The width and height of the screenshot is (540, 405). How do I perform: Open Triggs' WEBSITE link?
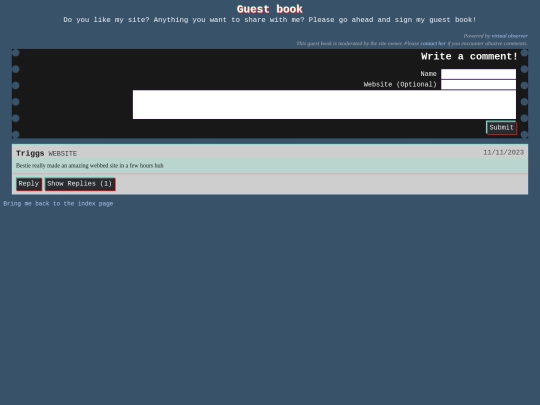point(63,154)
